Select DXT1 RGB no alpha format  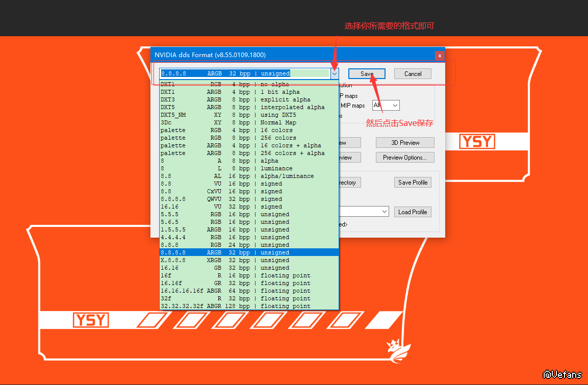point(249,84)
